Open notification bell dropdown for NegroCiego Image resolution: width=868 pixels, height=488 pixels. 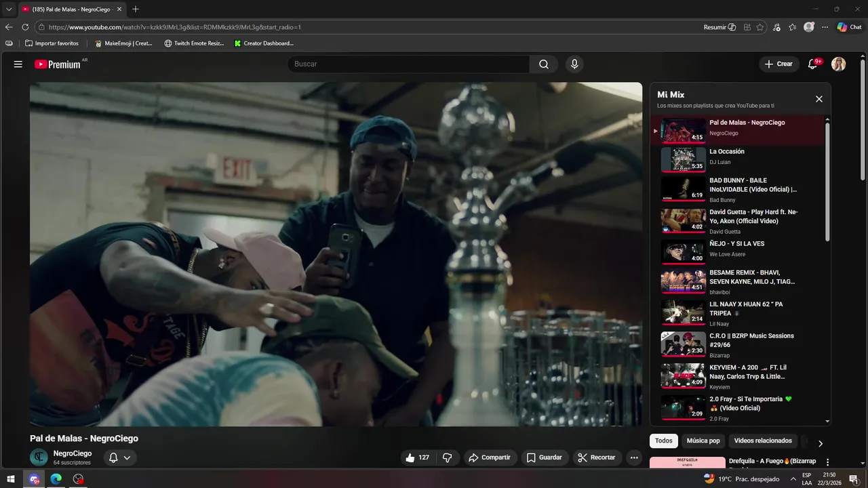pyautogui.click(x=120, y=457)
